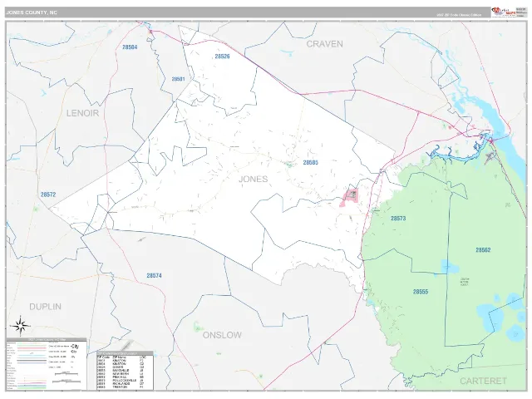This screenshot has height=399, width=532.
Task: Click ZIP code label 28573
Action: [x=398, y=218]
